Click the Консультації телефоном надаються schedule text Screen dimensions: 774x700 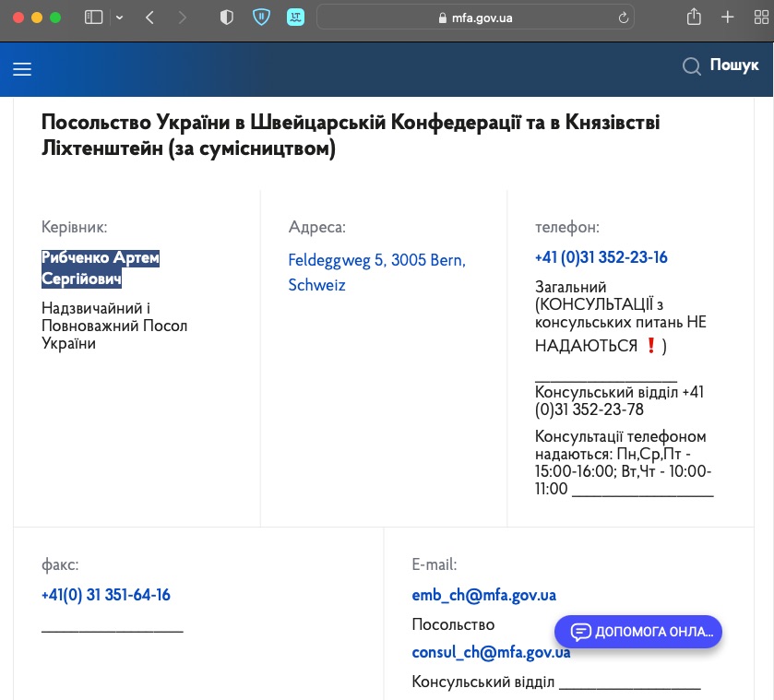[x=623, y=463]
